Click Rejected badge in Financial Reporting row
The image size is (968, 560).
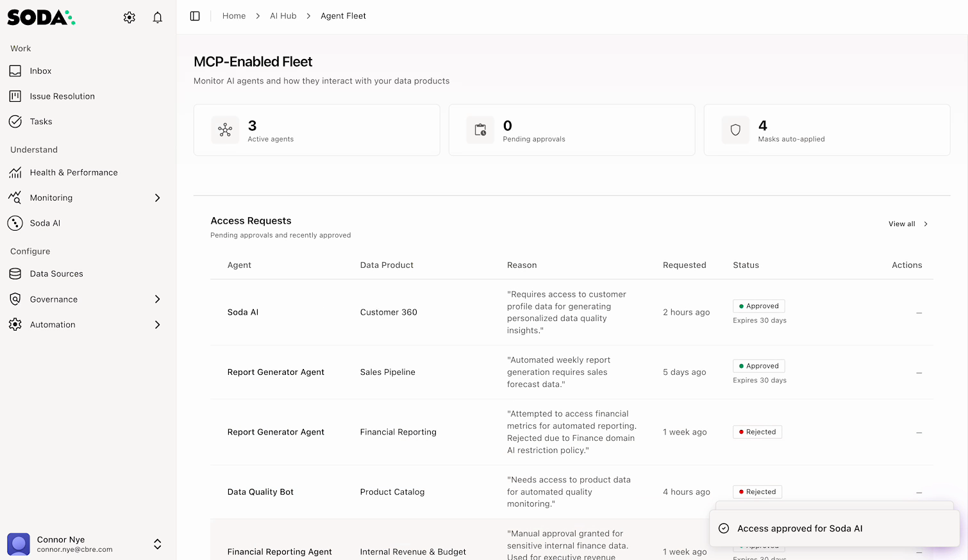click(x=757, y=432)
